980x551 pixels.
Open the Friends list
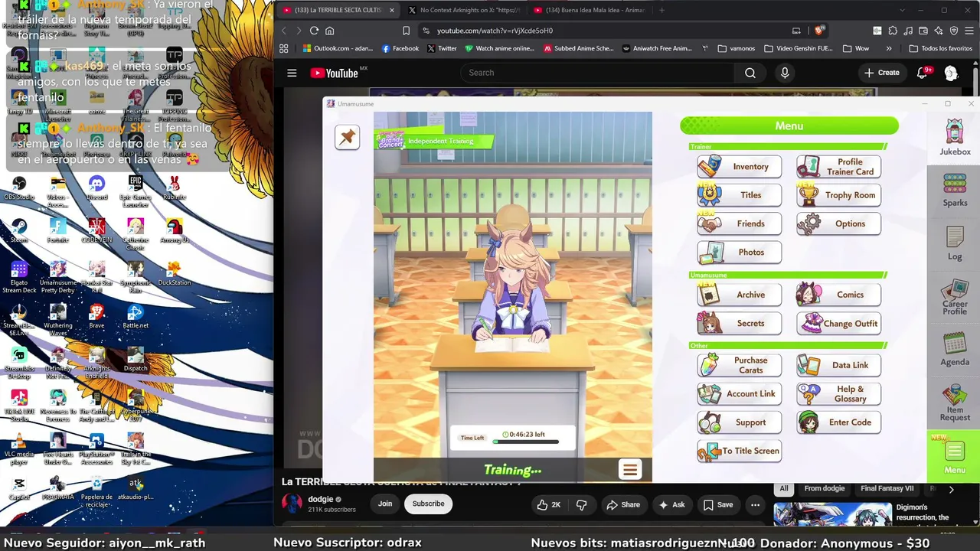click(740, 223)
